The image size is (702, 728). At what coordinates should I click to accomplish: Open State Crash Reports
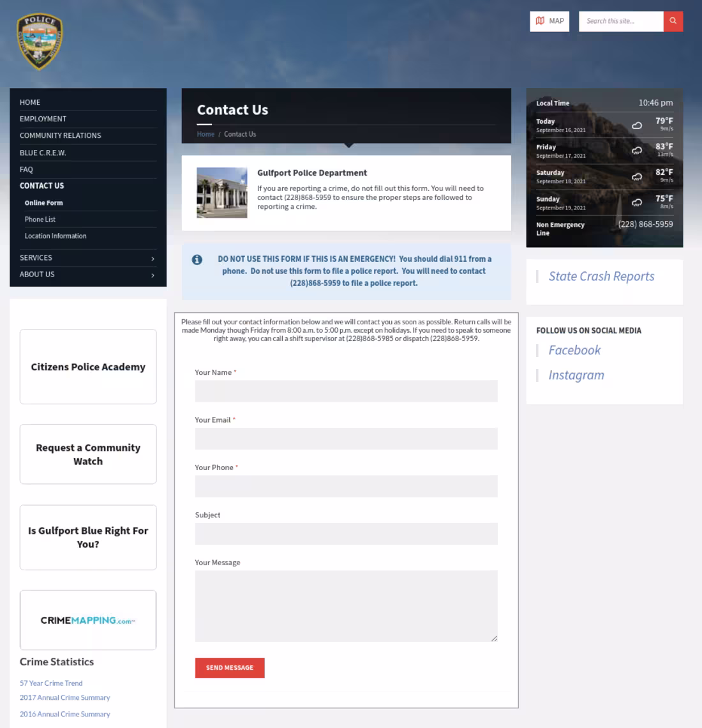(x=601, y=276)
